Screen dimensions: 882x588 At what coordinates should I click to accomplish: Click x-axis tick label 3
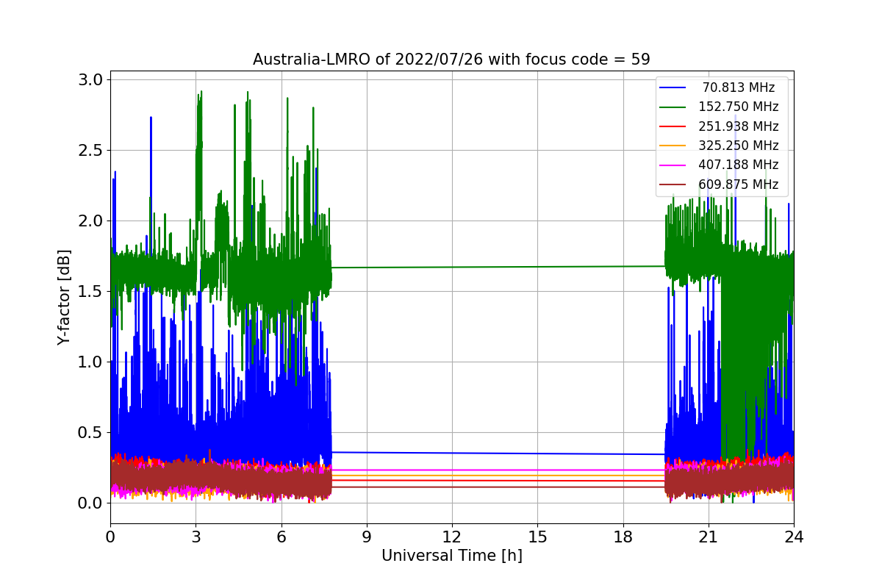point(196,537)
